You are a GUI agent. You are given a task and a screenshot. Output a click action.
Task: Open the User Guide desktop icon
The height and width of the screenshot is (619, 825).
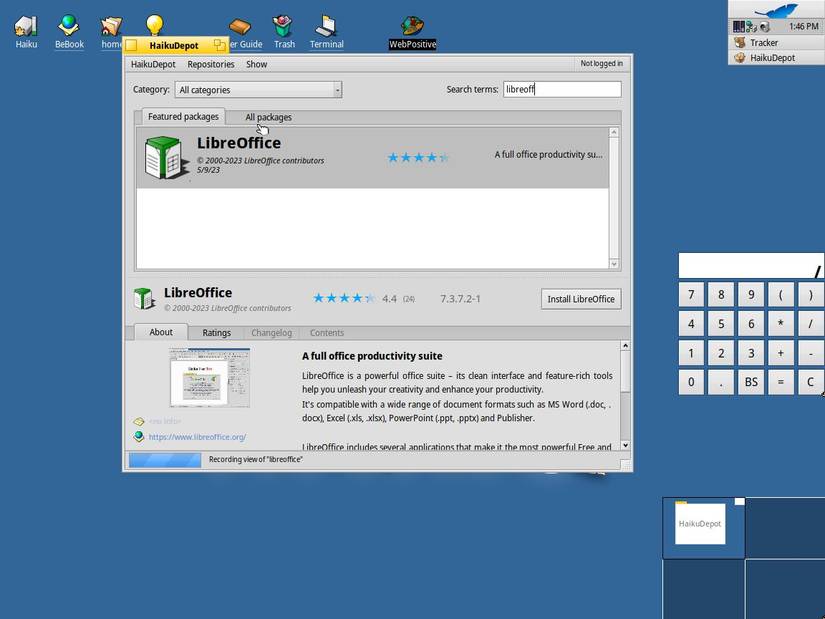click(240, 25)
